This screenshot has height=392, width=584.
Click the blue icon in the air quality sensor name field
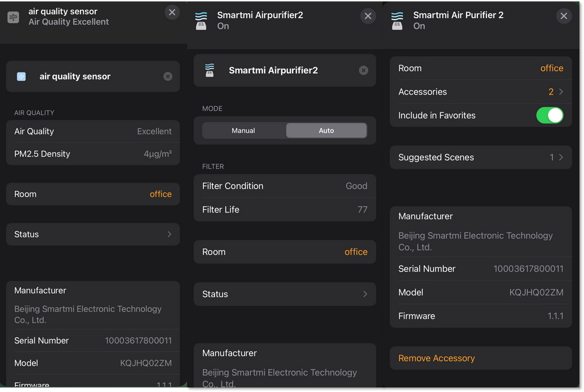click(21, 76)
